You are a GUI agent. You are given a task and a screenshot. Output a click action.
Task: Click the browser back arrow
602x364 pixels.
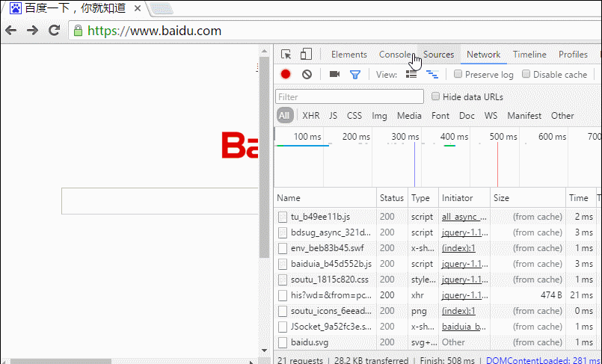click(10, 31)
